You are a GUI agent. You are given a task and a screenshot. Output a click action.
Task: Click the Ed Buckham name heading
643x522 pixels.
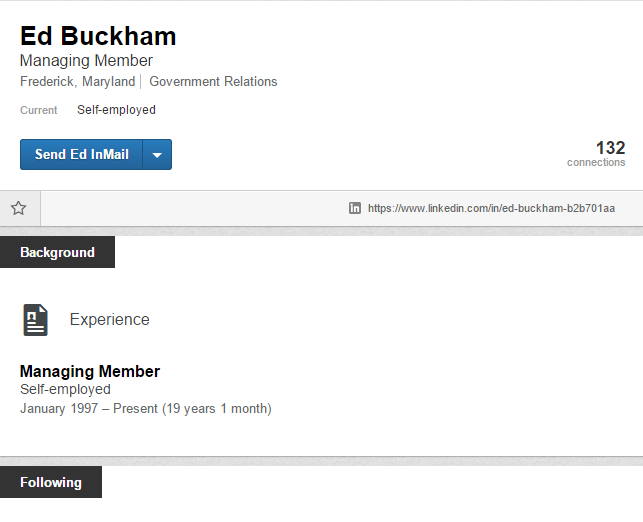pyautogui.click(x=98, y=36)
